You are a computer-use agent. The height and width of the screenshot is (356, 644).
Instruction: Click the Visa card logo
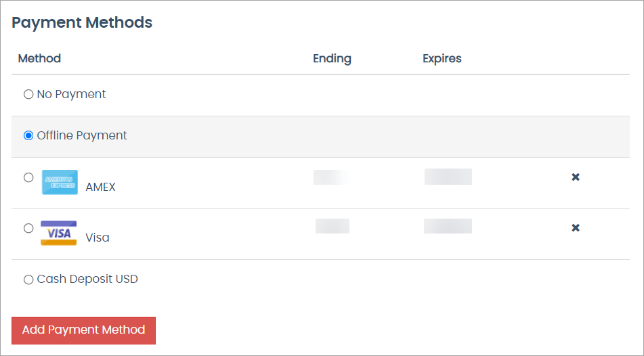tap(59, 233)
